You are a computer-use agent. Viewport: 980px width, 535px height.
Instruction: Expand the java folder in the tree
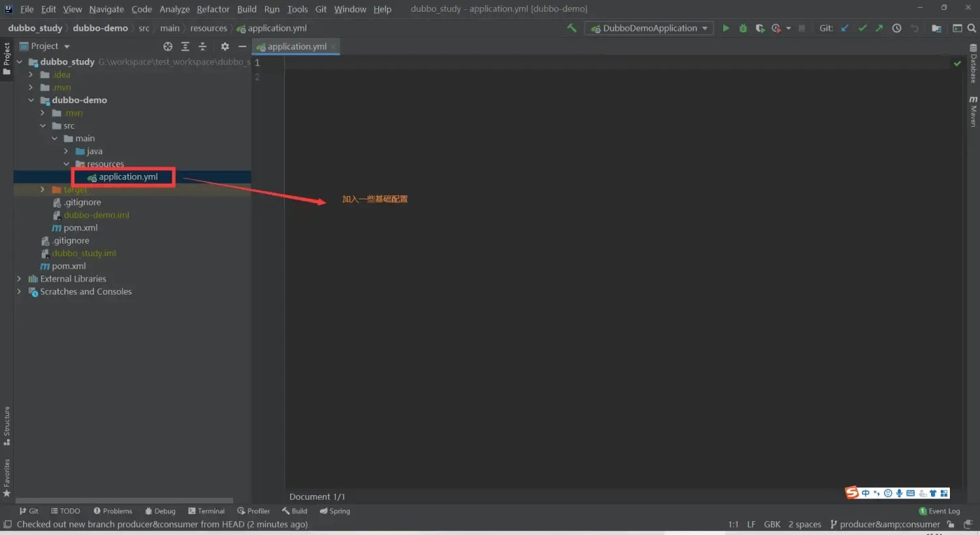[66, 151]
